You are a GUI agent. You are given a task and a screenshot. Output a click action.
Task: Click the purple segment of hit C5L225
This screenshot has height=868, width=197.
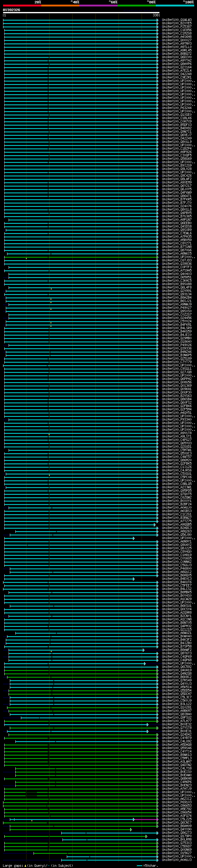pos(146,819)
